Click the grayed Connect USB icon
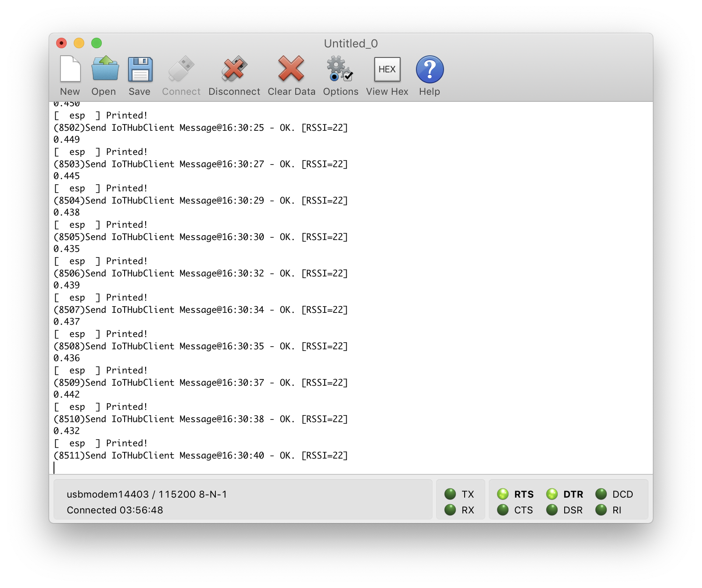 181,69
